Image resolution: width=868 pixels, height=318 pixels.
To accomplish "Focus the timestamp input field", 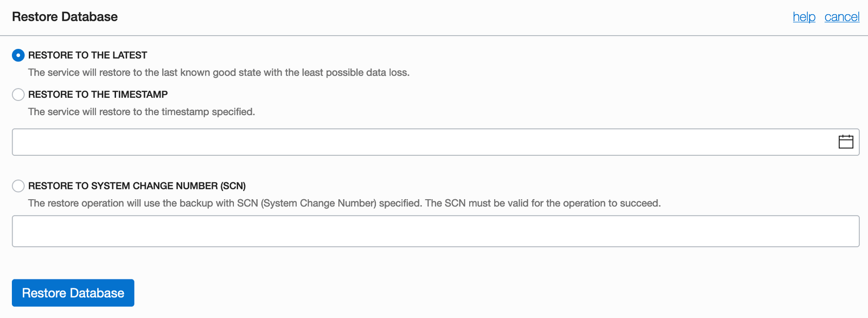I will [423, 142].
